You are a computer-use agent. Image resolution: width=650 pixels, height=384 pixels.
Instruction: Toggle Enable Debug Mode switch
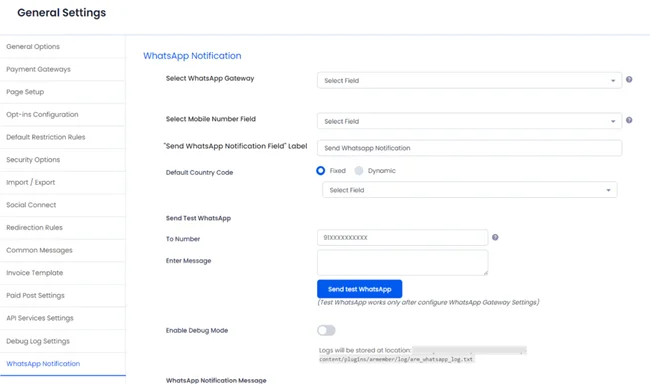click(x=326, y=331)
